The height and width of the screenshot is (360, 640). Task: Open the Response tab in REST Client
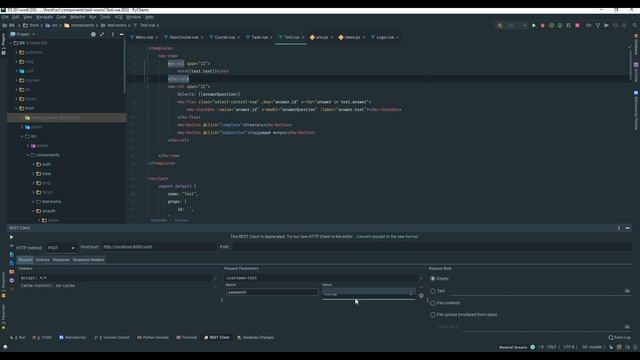61,260
